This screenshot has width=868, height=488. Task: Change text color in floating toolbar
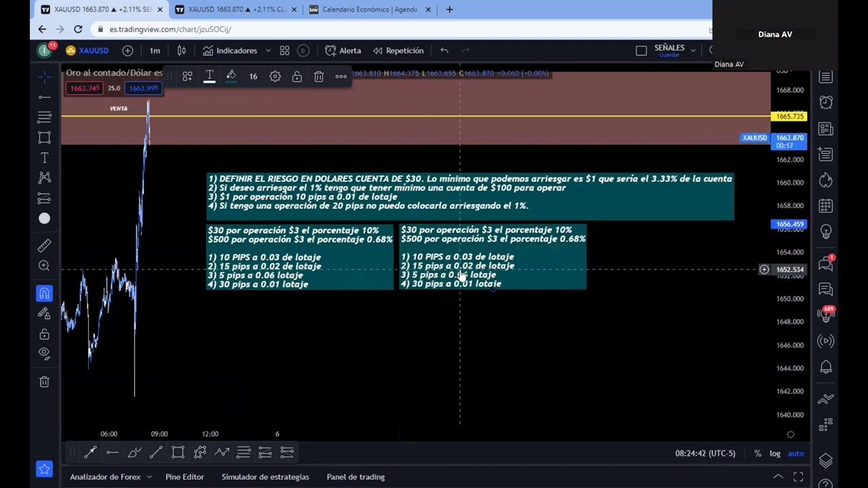pyautogui.click(x=210, y=77)
